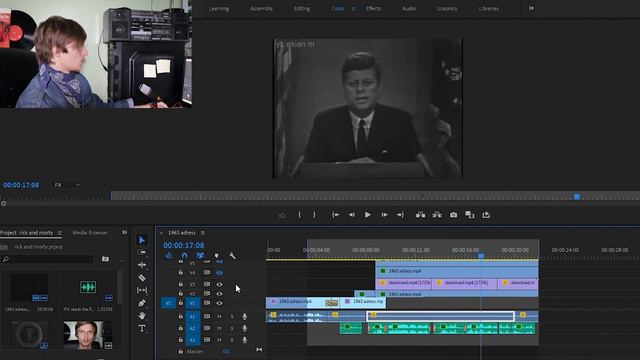Export frame with camera icon

pyautogui.click(x=453, y=215)
